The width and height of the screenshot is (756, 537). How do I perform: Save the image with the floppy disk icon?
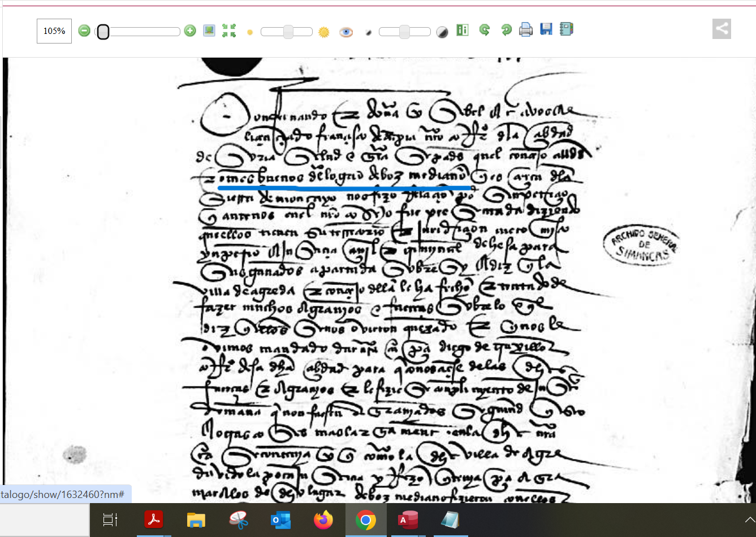[x=546, y=29]
